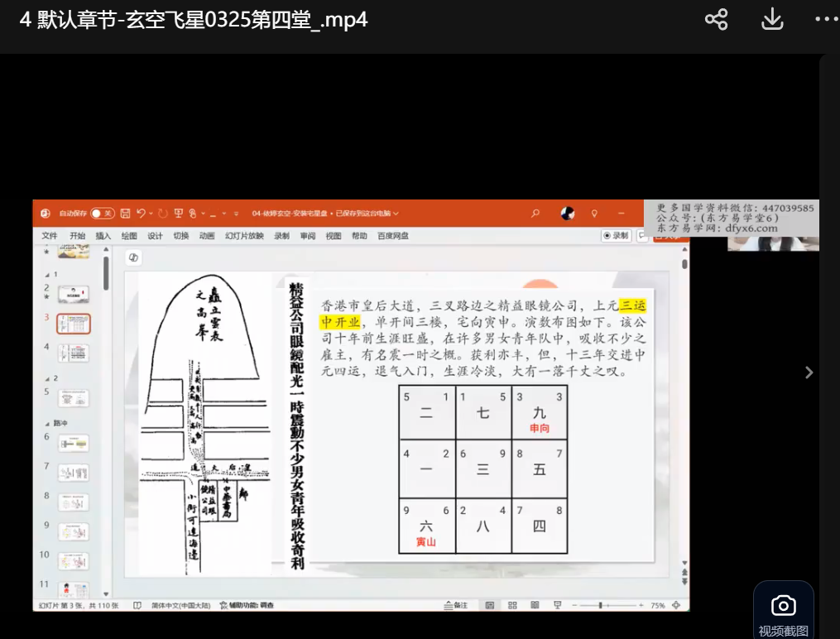
Task: Click the share icon in video header
Action: click(716, 20)
